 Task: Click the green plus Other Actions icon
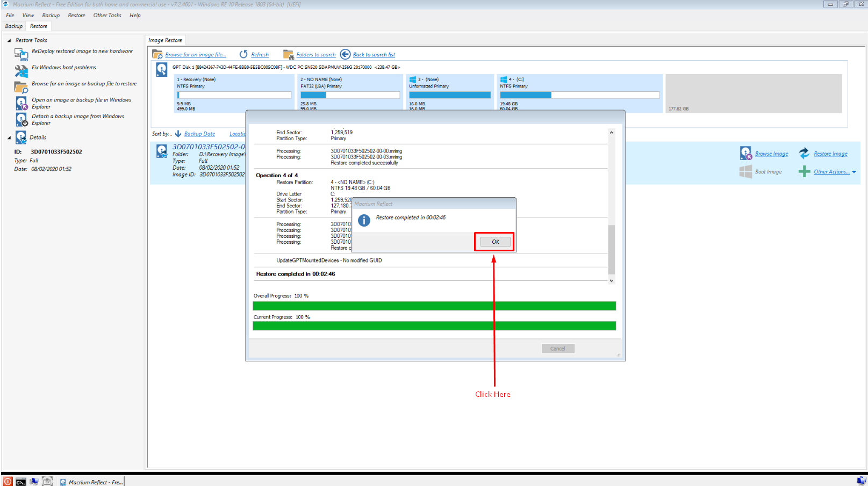pos(804,171)
